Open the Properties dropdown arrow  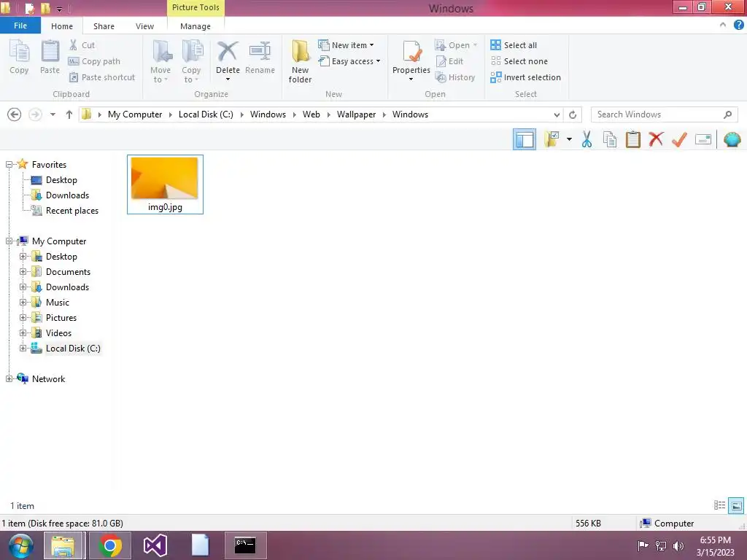click(x=411, y=79)
